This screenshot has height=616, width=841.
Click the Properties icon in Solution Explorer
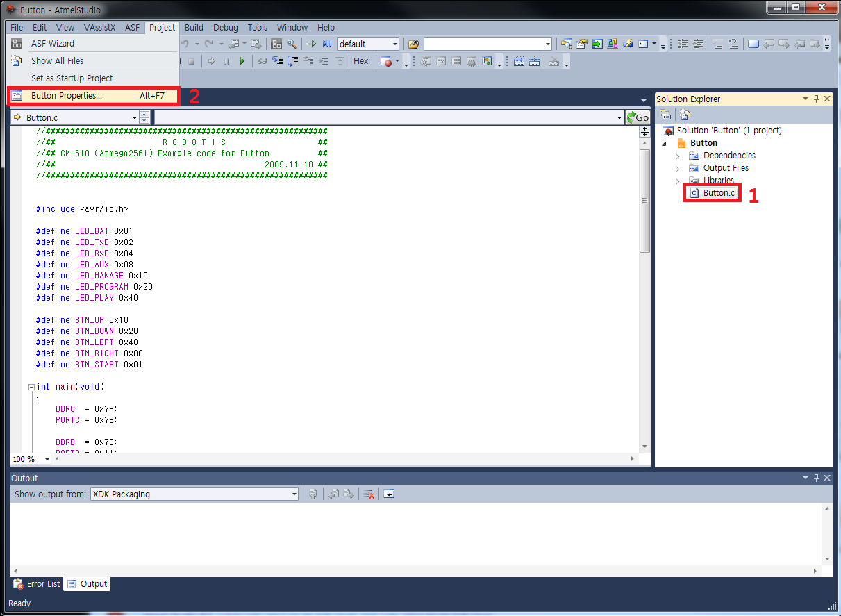pos(665,115)
